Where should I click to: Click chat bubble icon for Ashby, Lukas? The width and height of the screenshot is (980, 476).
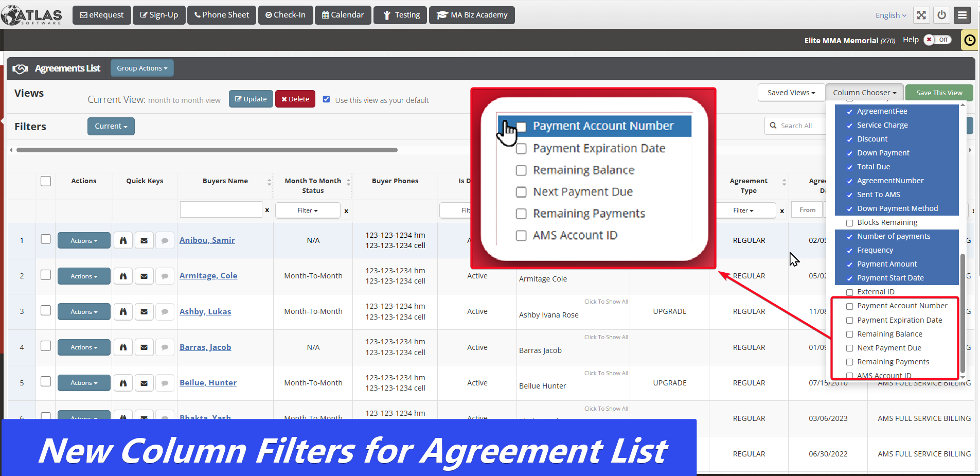(165, 312)
